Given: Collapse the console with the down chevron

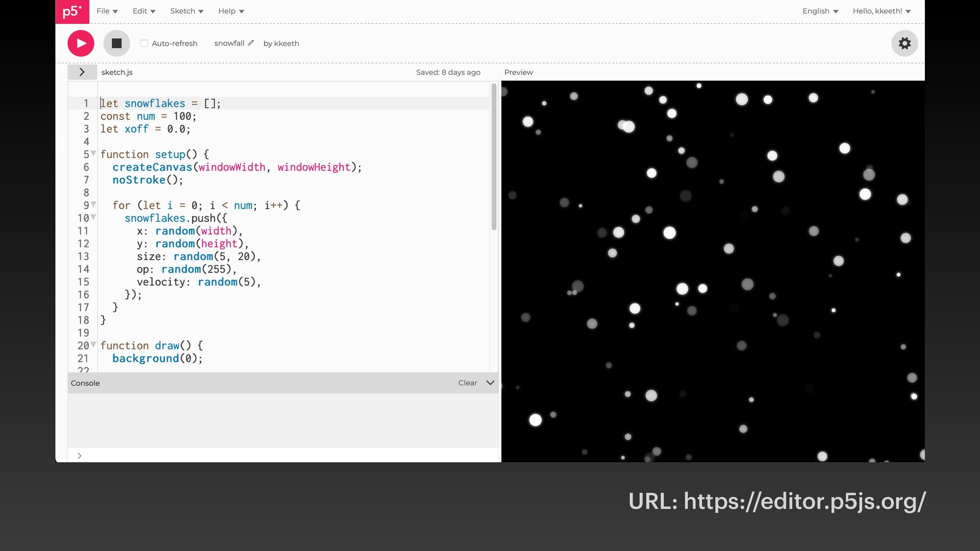Looking at the screenshot, I should (491, 383).
